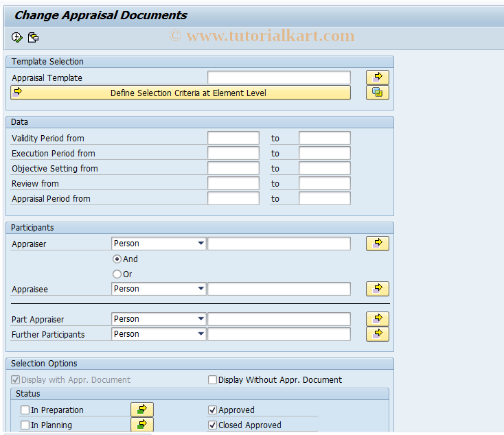
Task: Open the Further Participants type dropdown
Action: [x=159, y=334]
